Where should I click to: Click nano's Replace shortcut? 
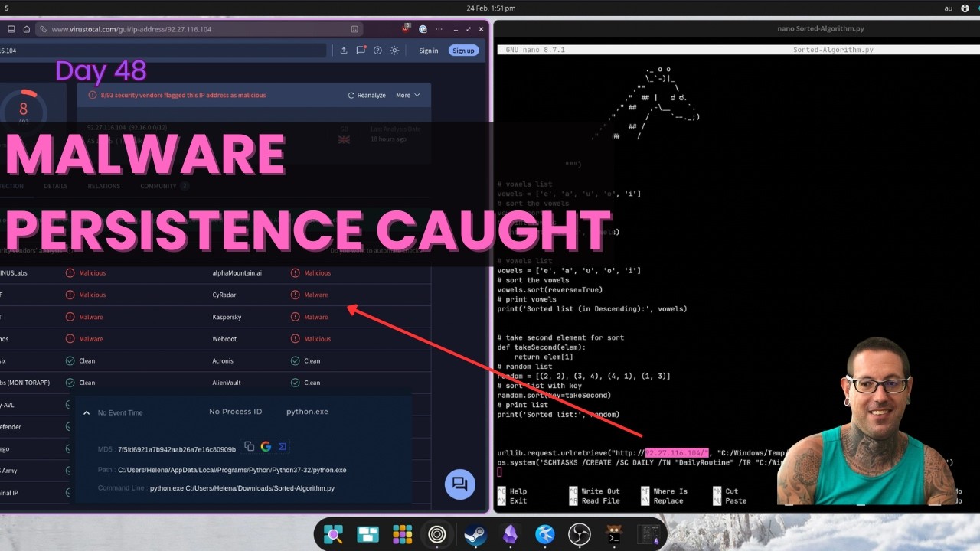pos(661,501)
